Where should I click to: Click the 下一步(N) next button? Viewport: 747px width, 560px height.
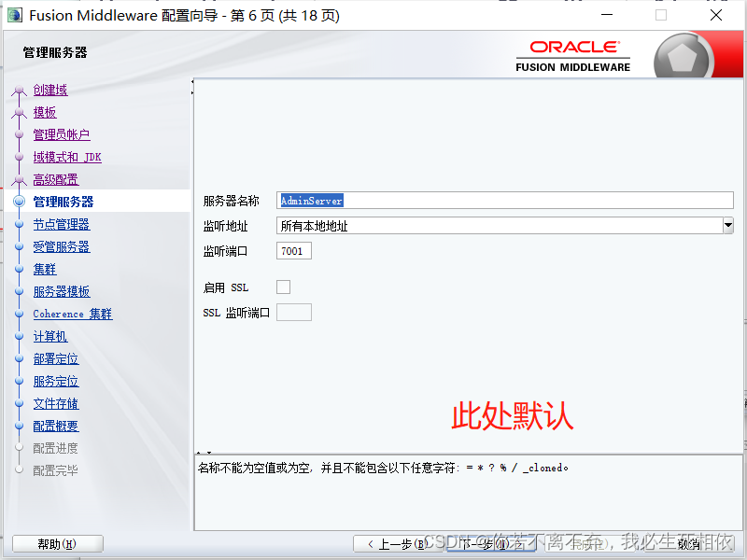coord(492,544)
